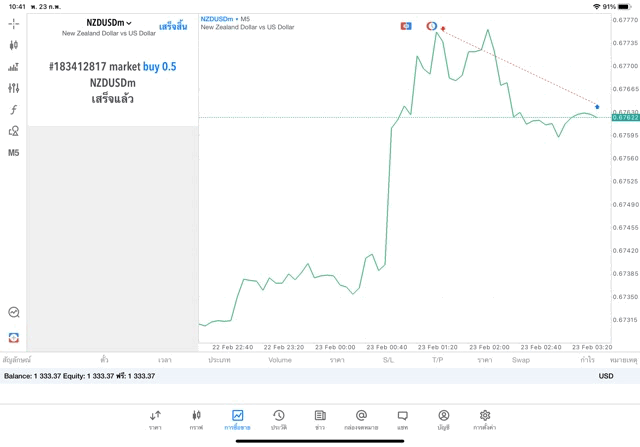Open the ข่าว news tab
The width and height of the screenshot is (640, 447).
pyautogui.click(x=320, y=420)
